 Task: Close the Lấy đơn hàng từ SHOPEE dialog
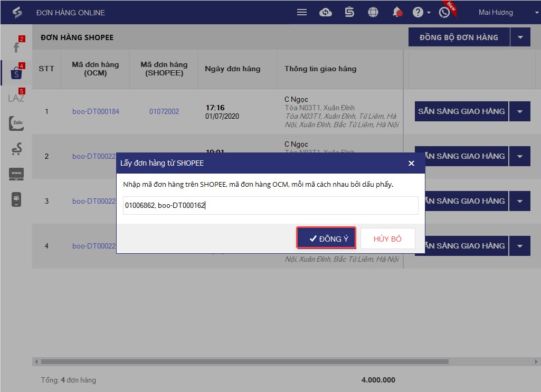click(411, 163)
